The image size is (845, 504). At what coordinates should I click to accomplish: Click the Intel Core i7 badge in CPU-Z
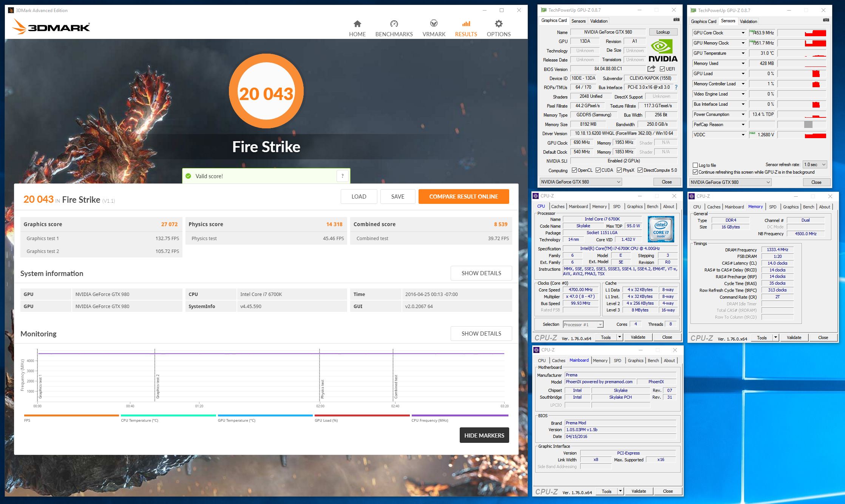(x=661, y=229)
